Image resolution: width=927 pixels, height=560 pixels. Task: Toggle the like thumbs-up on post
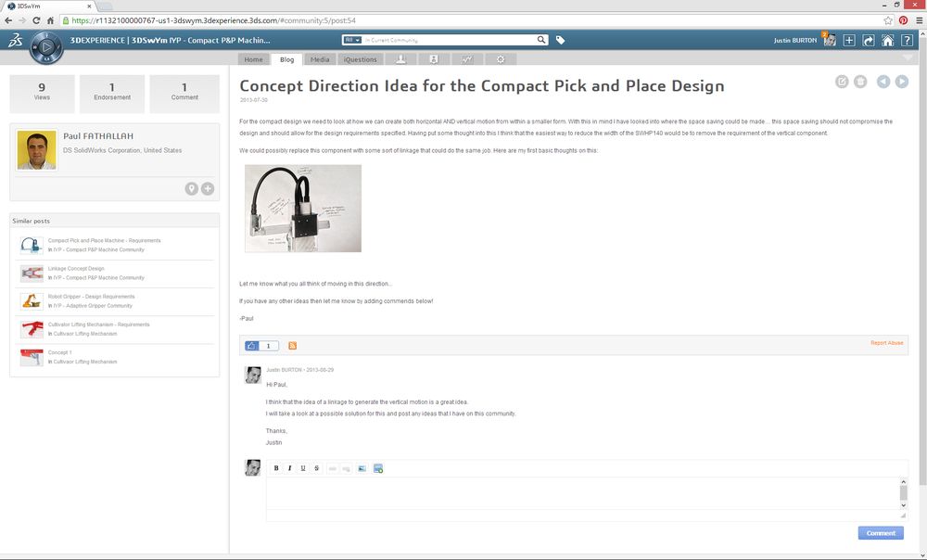point(252,346)
